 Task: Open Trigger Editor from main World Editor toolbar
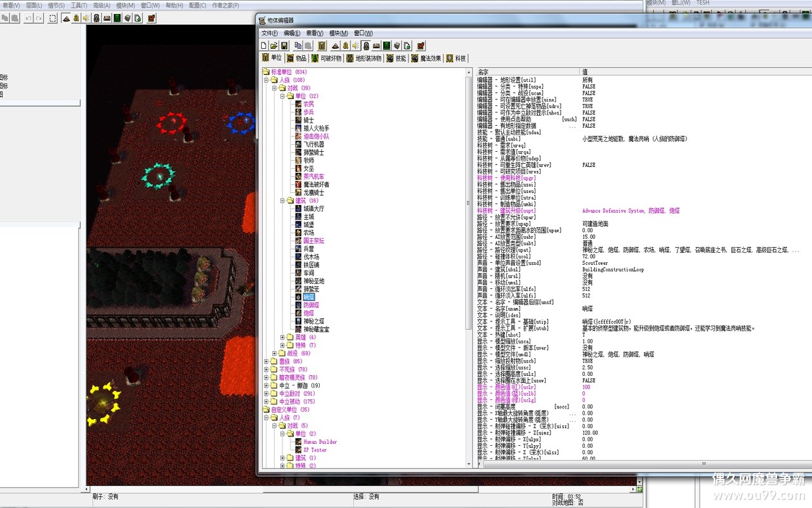[76, 18]
